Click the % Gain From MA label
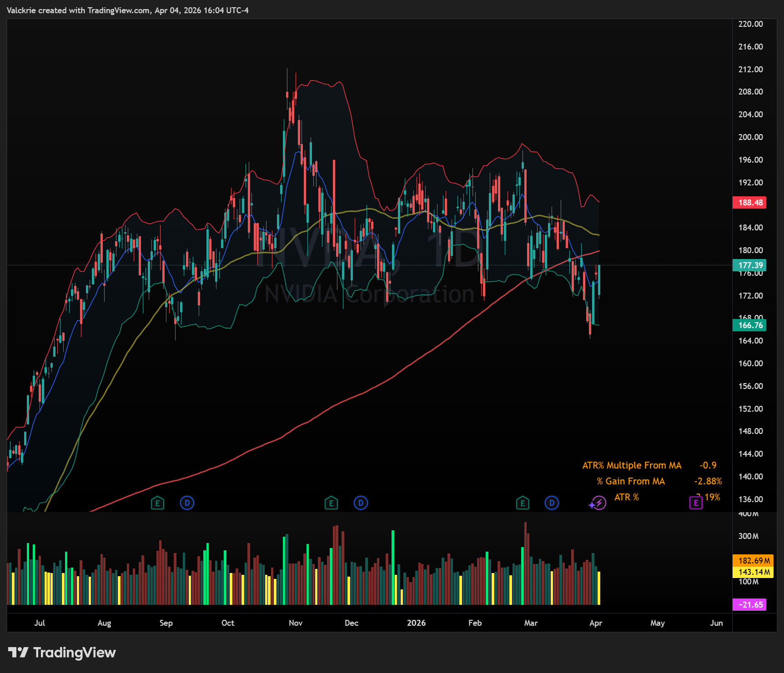Screen dimensions: 784x673 click(631, 481)
